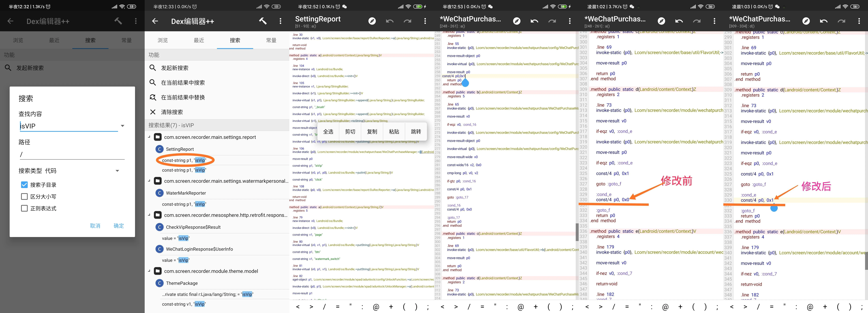Viewport: 868px width, 313px height.
Task: Uncheck the 搜索子目录 checkbox
Action: click(24, 185)
